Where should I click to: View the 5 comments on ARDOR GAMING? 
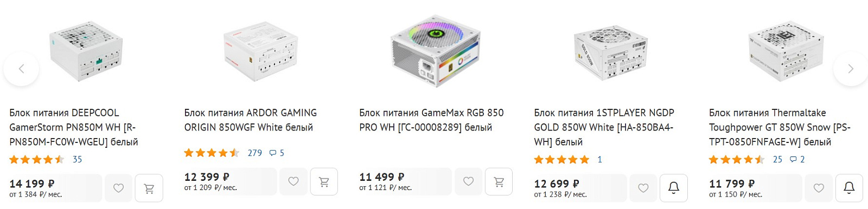[277, 153]
